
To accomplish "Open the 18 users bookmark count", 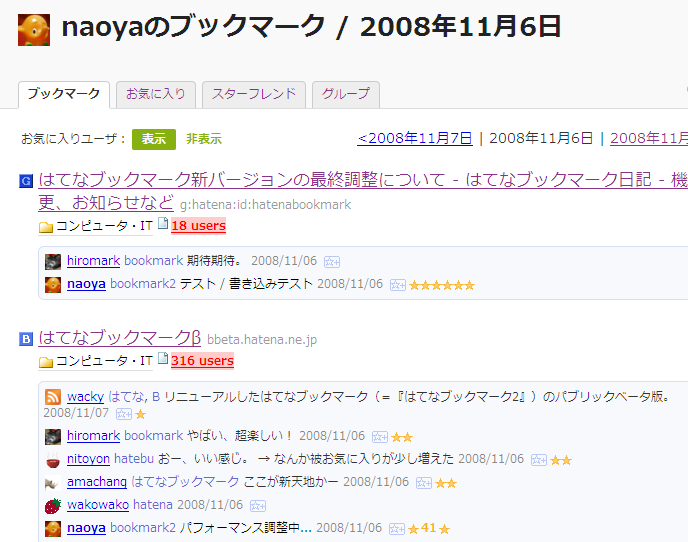I will click(x=198, y=226).
